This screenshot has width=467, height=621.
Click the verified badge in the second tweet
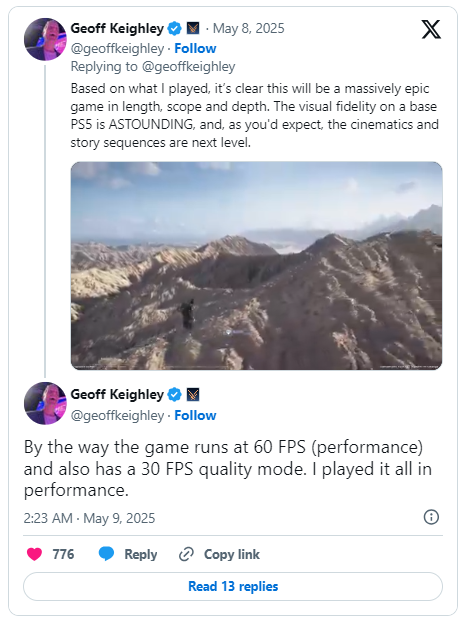pyautogui.click(x=174, y=394)
